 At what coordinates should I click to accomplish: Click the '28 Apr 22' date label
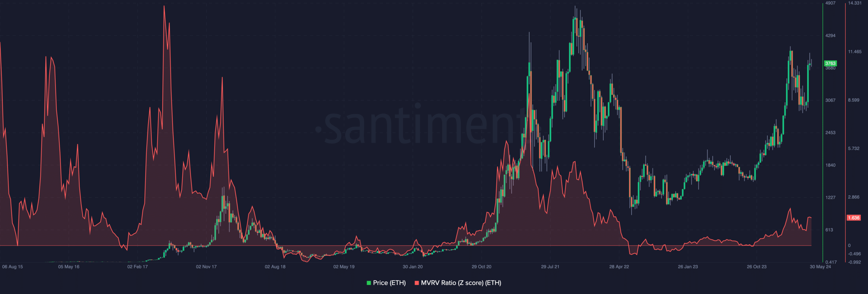[619, 267]
